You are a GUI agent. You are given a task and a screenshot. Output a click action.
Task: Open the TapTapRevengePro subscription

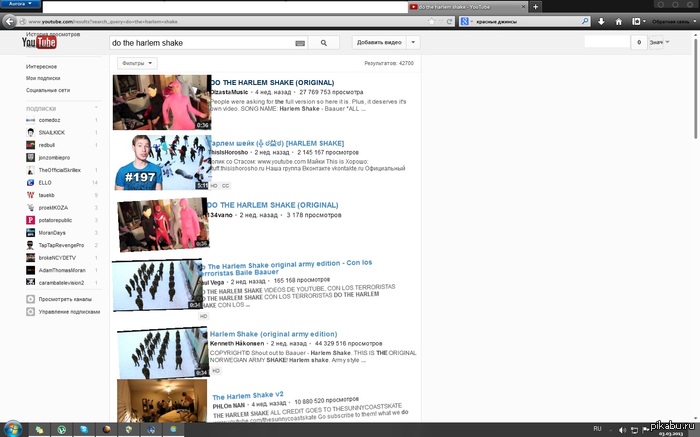pyautogui.click(x=62, y=245)
